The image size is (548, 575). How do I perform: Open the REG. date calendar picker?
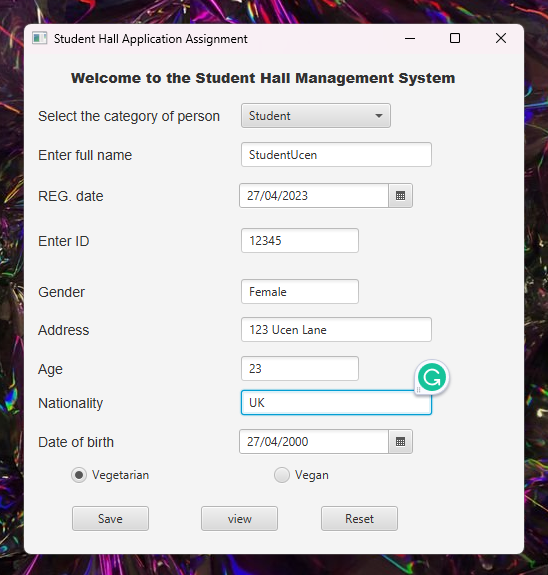tap(401, 196)
